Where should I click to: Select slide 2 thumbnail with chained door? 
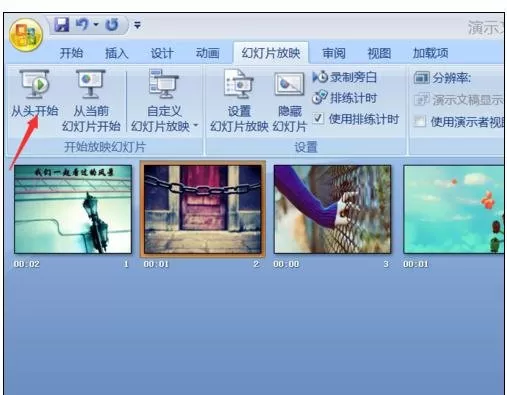click(x=203, y=209)
